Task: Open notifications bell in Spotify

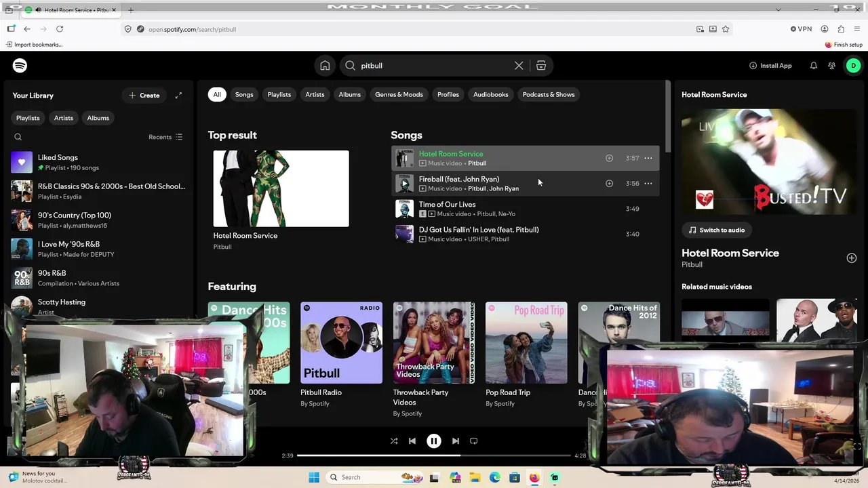Action: click(813, 66)
